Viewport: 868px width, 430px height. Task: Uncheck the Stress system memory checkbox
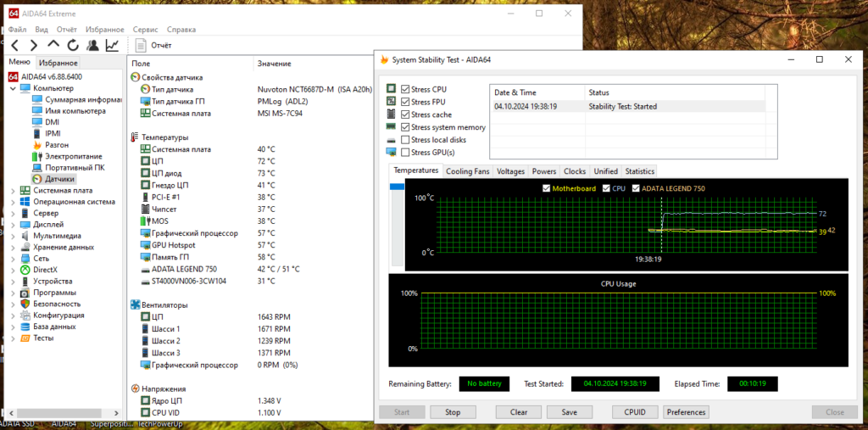click(405, 127)
